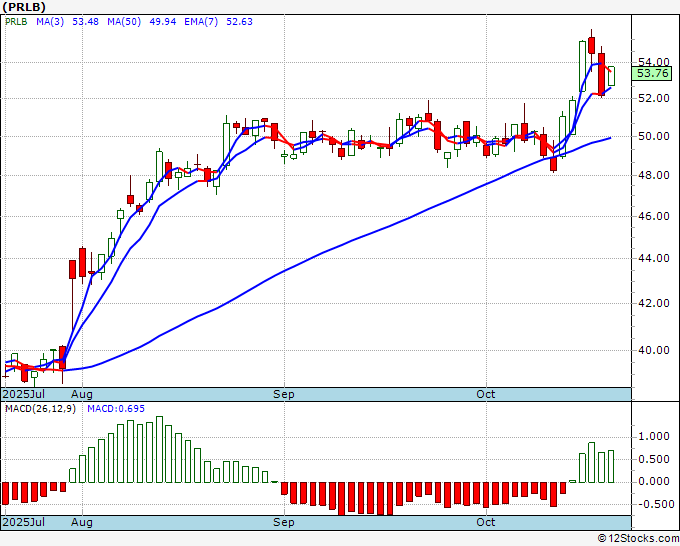Click the 54.00 price axis label
This screenshot has height=546, width=680.
coord(653,62)
